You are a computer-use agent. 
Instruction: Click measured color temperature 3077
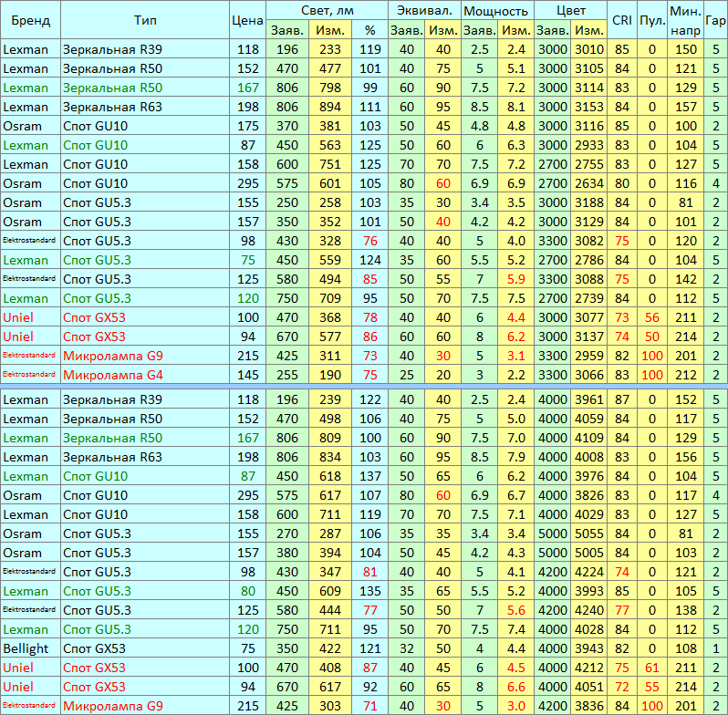tap(588, 317)
